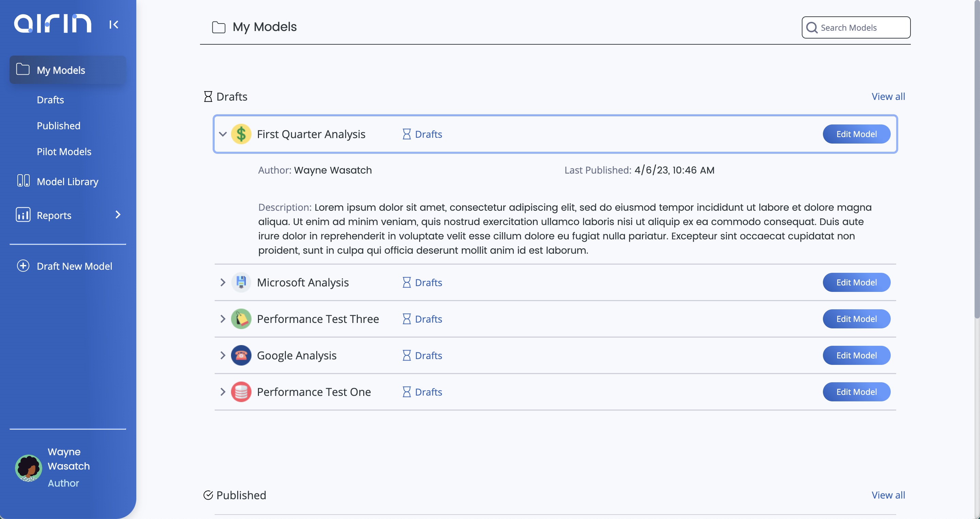Image resolution: width=980 pixels, height=519 pixels.
Task: Expand the Google Analysis row
Action: 223,355
